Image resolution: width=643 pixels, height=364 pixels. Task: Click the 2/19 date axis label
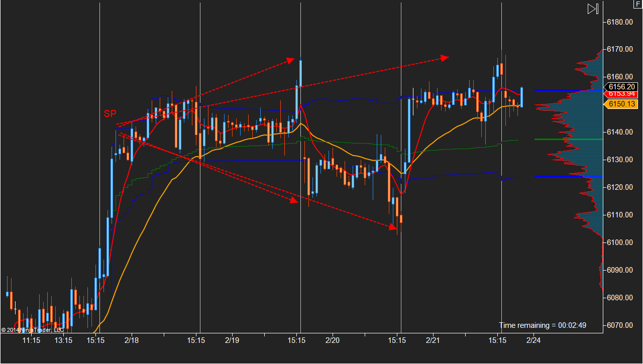pos(232,341)
